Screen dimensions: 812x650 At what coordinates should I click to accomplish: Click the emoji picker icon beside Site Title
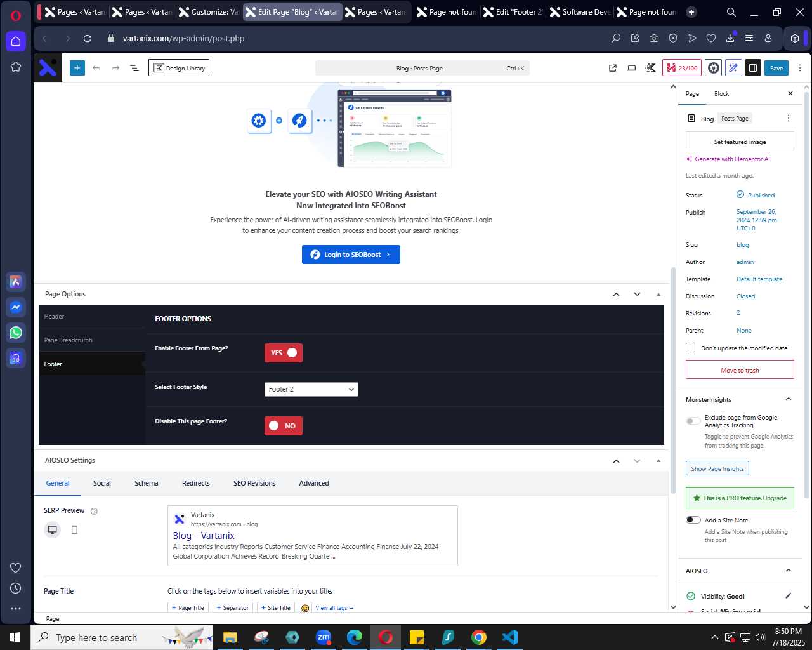click(305, 608)
